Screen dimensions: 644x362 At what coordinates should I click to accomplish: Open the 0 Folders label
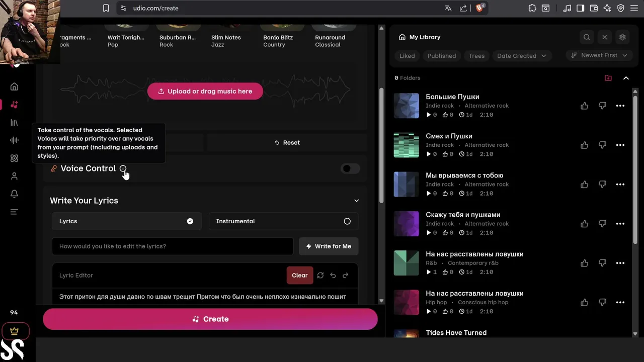coord(408,78)
